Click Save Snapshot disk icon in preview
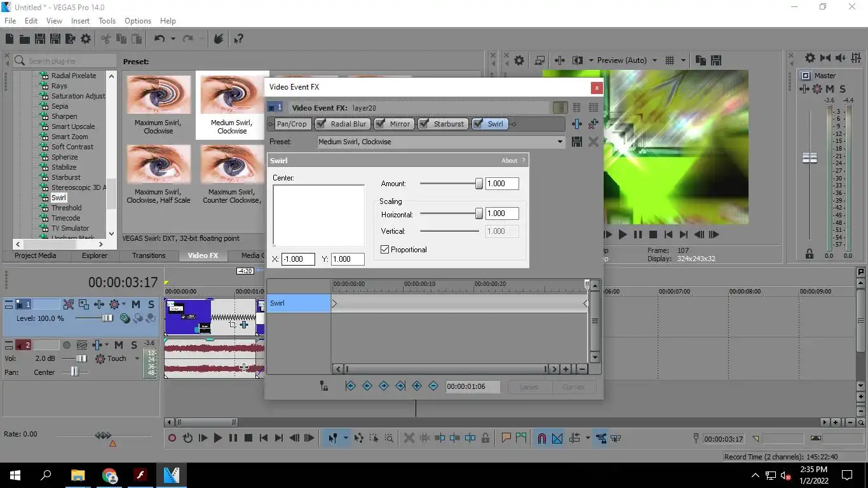The height and width of the screenshot is (488, 868). pos(716,60)
